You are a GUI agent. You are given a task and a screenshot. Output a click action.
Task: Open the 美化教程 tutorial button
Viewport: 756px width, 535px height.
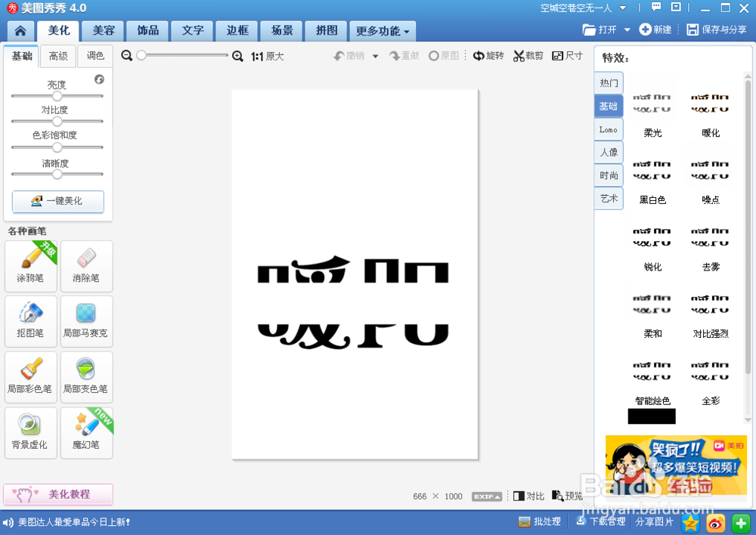[58, 494]
